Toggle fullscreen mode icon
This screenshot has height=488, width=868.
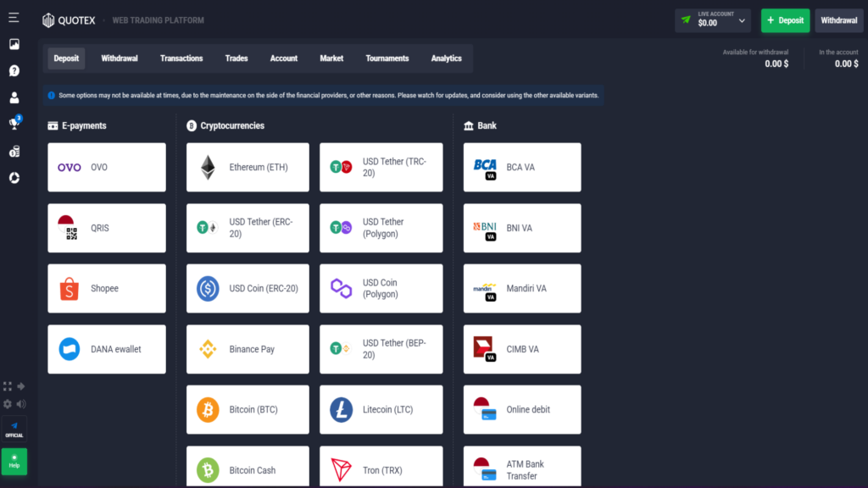tap(8, 386)
